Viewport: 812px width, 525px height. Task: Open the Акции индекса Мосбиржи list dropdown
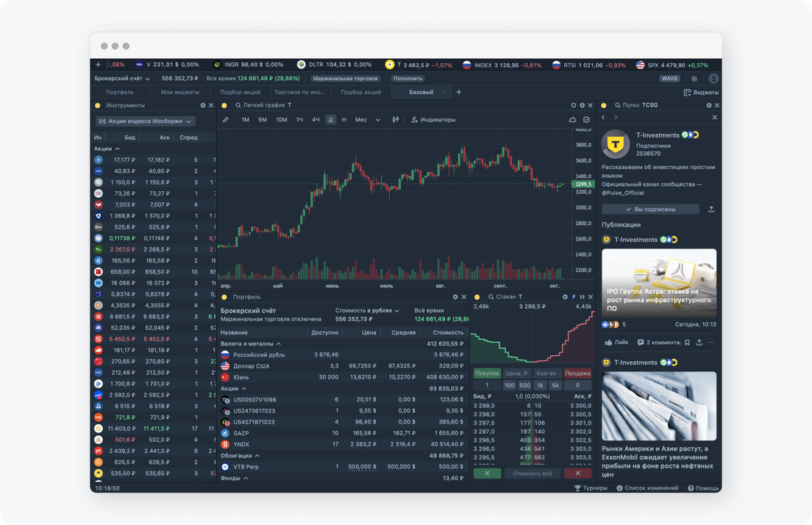pos(146,121)
